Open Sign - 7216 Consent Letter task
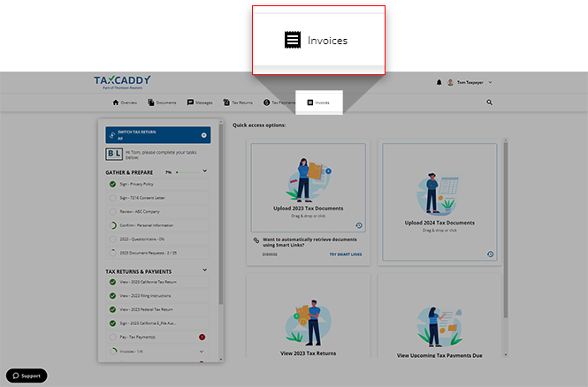 (x=157, y=198)
